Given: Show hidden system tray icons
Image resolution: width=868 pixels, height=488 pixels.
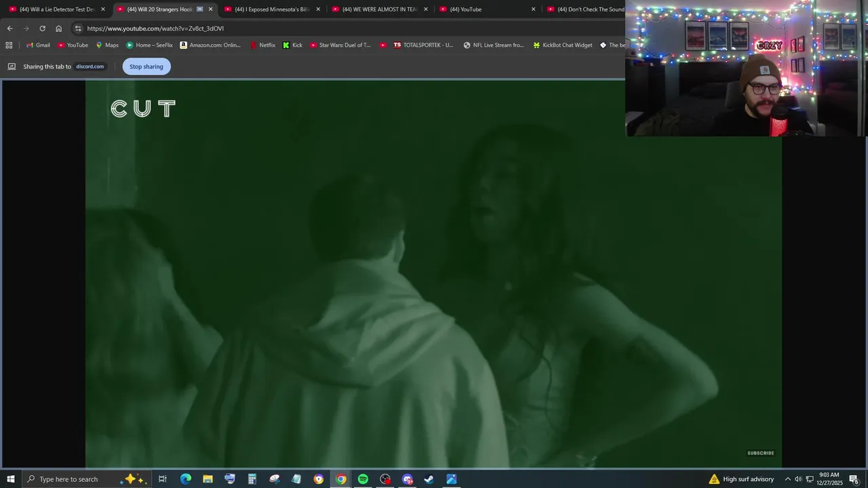Looking at the screenshot, I should 787,479.
